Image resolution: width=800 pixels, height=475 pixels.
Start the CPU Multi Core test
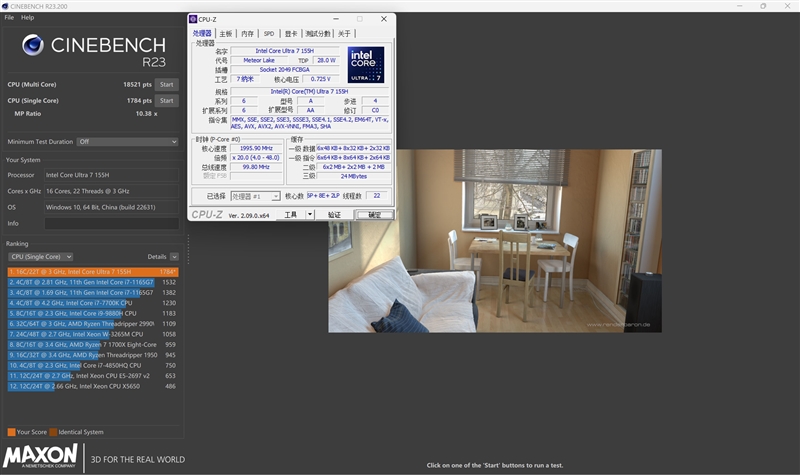[x=166, y=85]
